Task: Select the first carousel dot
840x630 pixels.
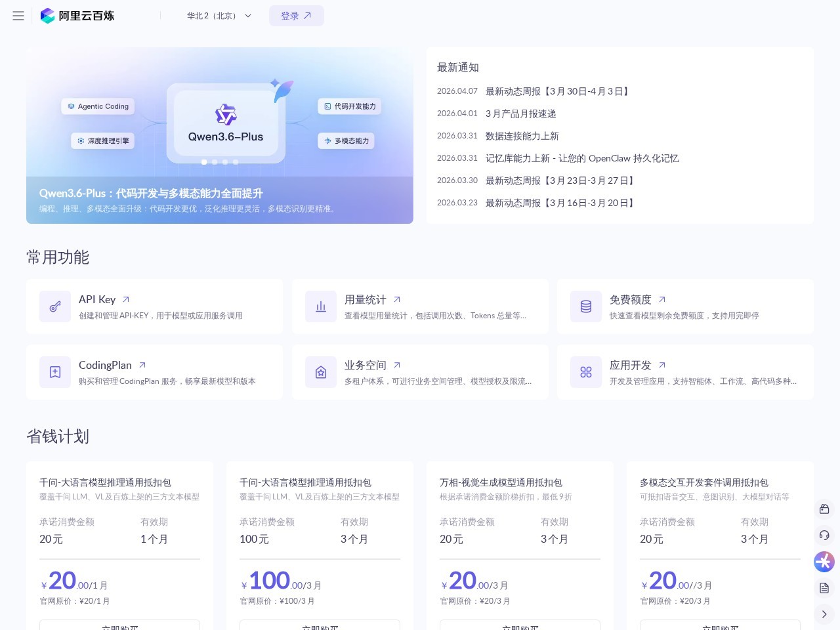Action: point(204,161)
